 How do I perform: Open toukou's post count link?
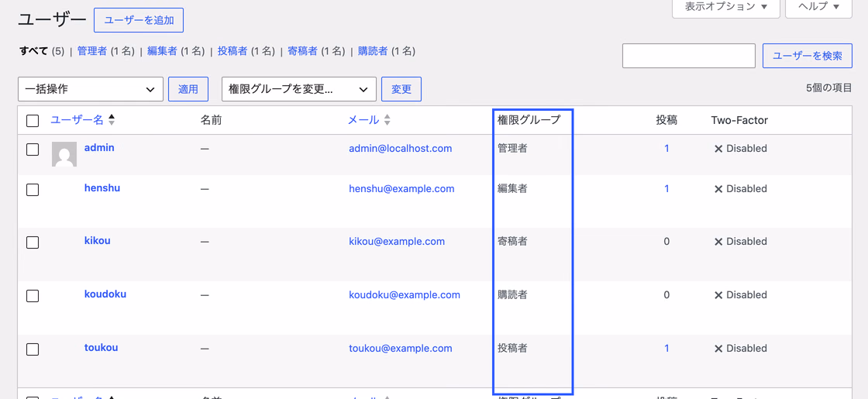[x=666, y=349]
